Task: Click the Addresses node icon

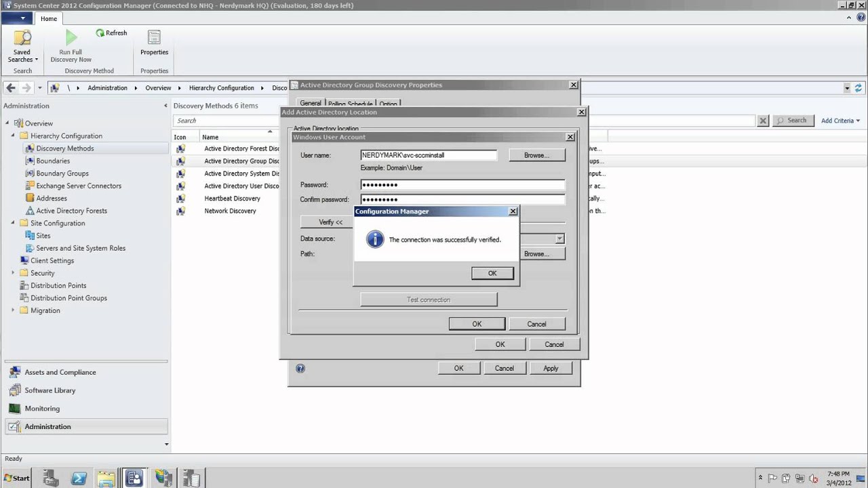Action: pyautogui.click(x=30, y=198)
